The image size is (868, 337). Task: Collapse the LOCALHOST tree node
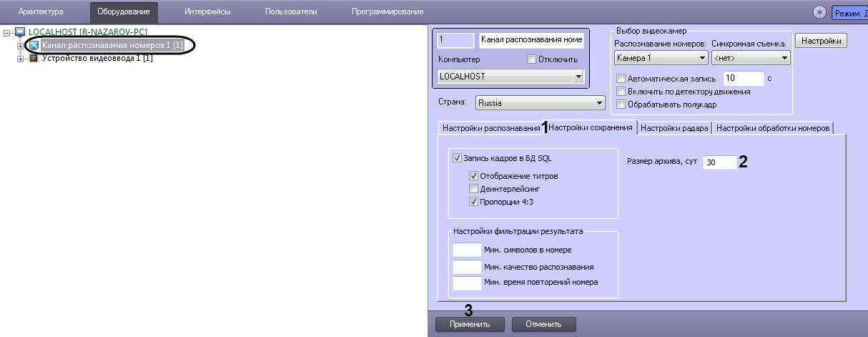pyautogui.click(x=7, y=33)
